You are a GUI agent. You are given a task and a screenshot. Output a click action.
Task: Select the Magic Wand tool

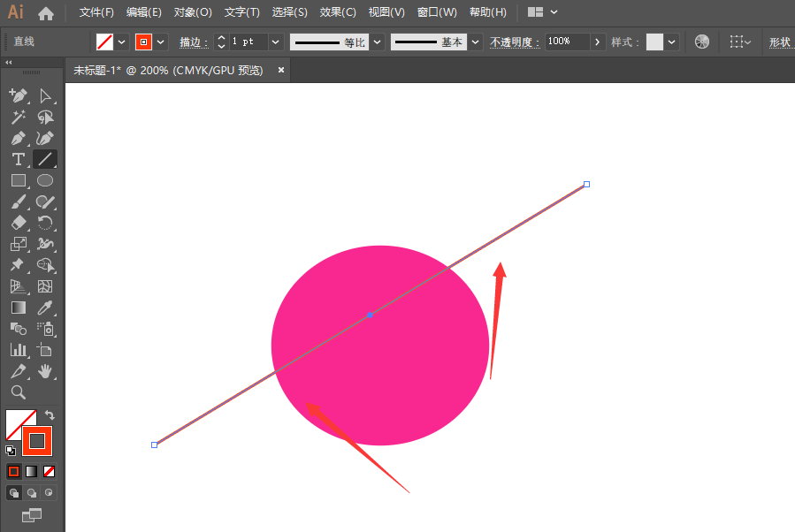point(18,117)
